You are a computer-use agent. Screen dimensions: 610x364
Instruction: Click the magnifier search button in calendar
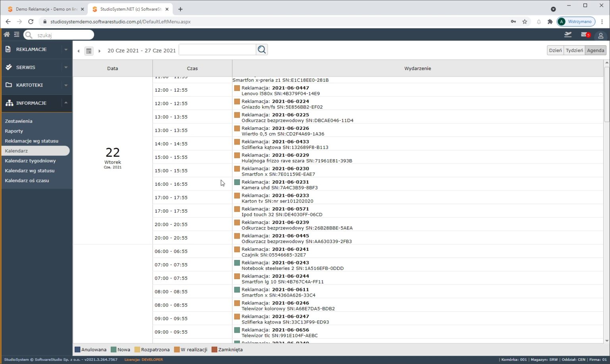[262, 50]
